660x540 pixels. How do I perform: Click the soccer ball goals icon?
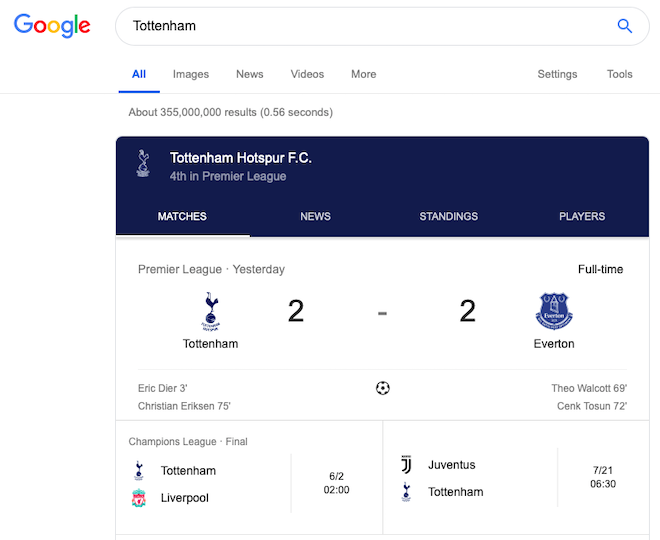click(x=382, y=388)
